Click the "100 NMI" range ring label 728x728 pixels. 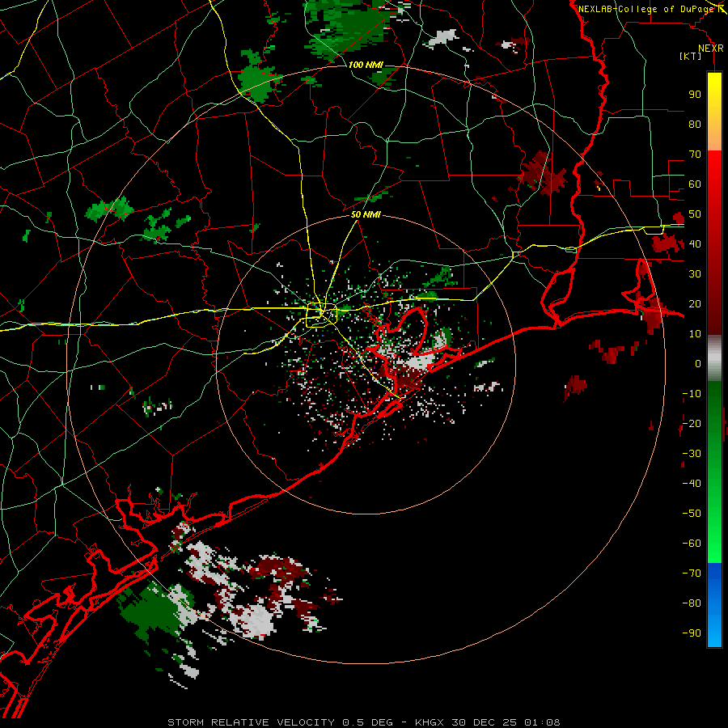tap(366, 65)
